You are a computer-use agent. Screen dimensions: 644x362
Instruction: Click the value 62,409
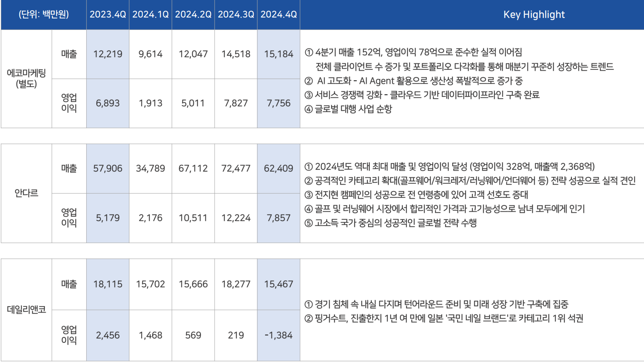coord(278,168)
